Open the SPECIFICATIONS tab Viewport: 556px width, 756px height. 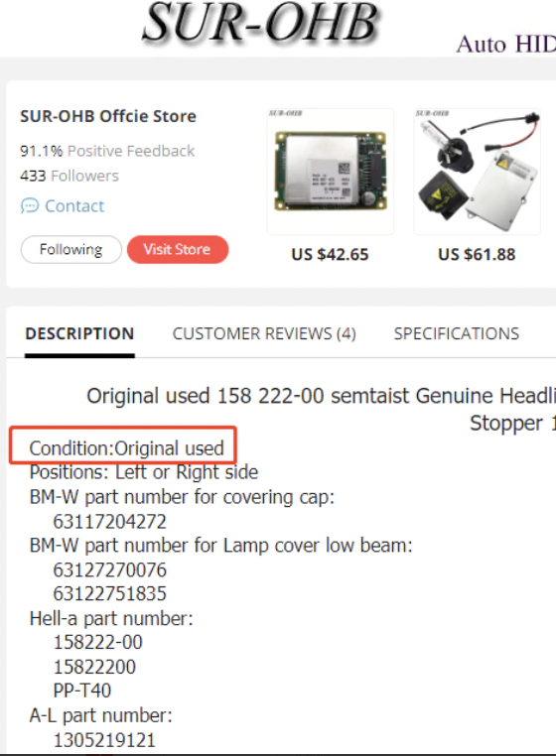pyautogui.click(x=457, y=333)
